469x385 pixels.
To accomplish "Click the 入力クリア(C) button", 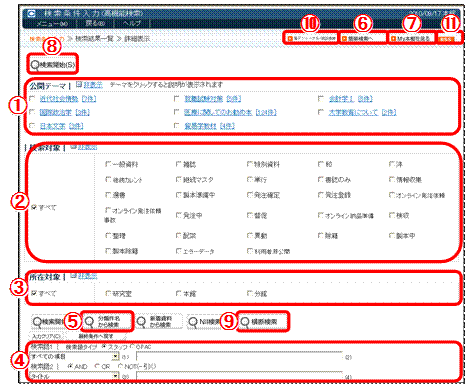I will tap(47, 336).
